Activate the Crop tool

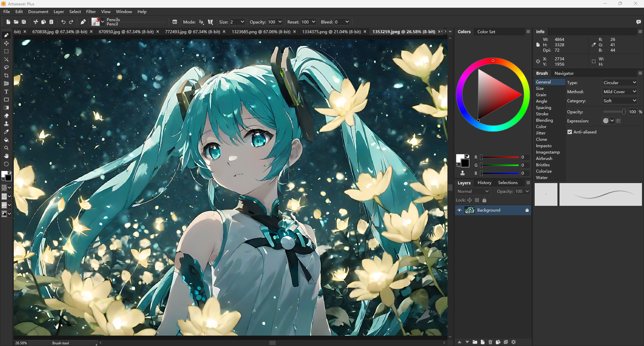tap(6, 75)
